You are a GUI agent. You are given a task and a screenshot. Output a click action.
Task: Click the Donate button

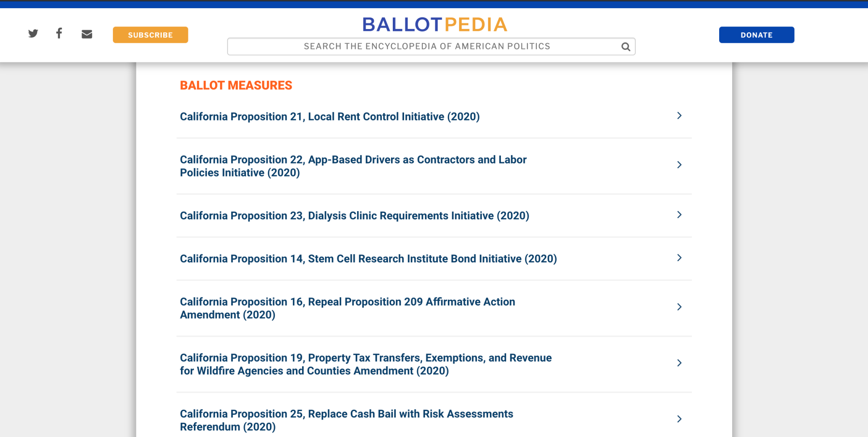pyautogui.click(x=756, y=35)
